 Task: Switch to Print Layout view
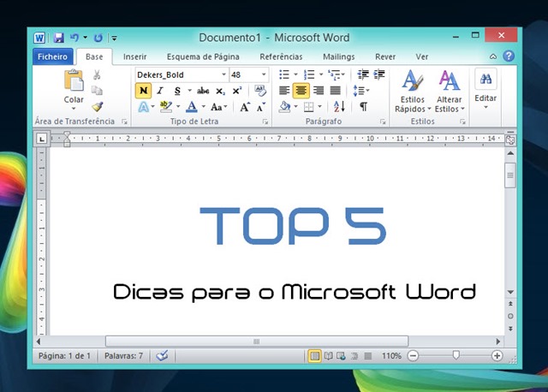tap(314, 356)
